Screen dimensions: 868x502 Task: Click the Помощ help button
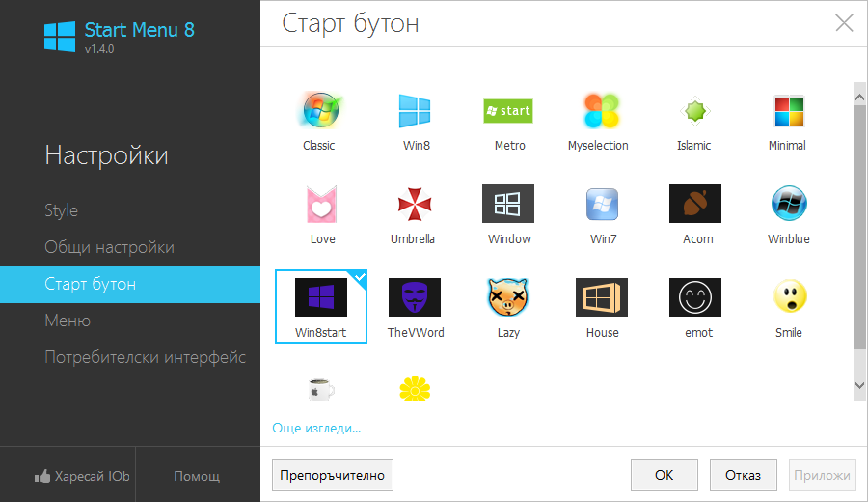197,476
